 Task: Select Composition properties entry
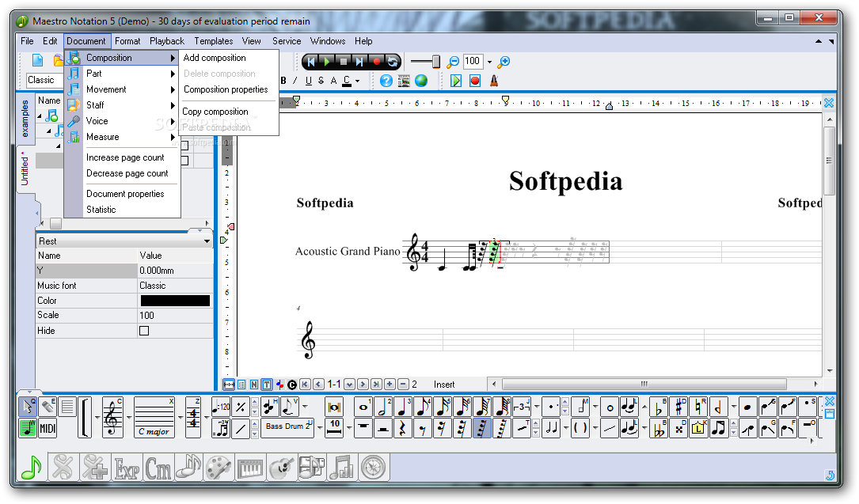(x=229, y=89)
